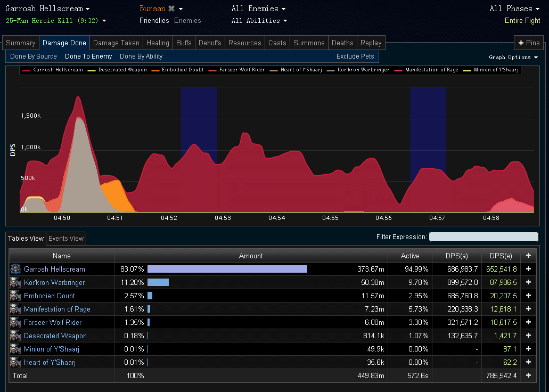Toggle the Exclude Pets option
Viewport: 549px width, 392px height.
[355, 56]
